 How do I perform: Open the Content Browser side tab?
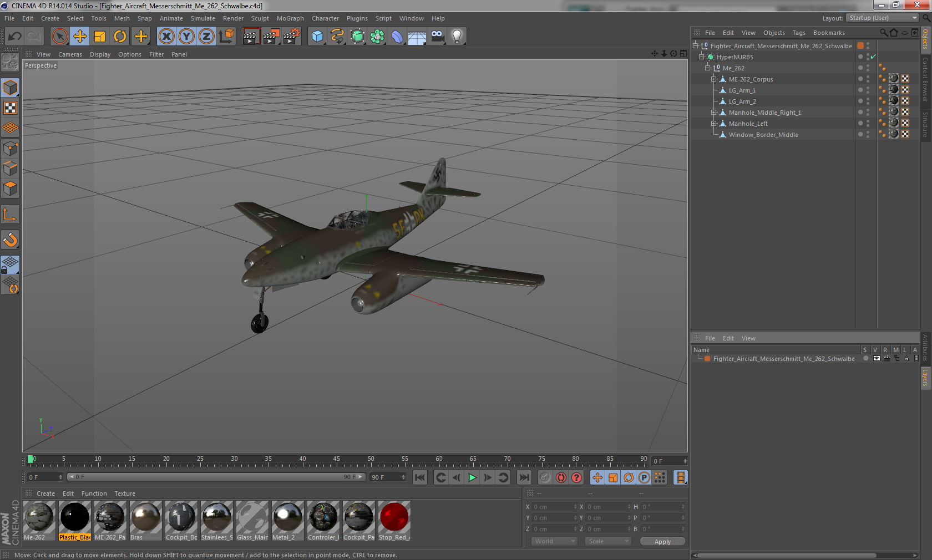[x=925, y=79]
